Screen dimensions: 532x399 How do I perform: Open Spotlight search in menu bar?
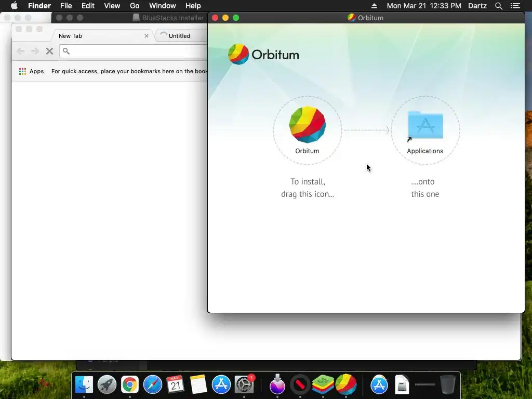coord(498,6)
